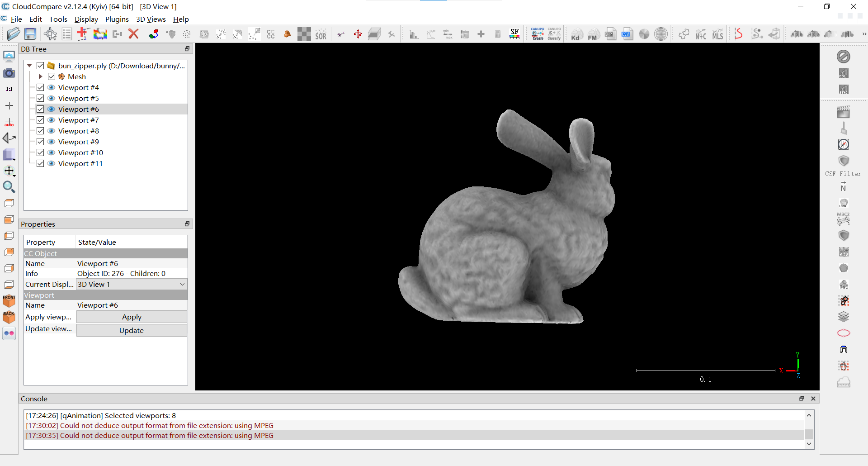Screen dimensions: 868x466
Task: Float the Properties panel
Action: [x=187, y=224]
